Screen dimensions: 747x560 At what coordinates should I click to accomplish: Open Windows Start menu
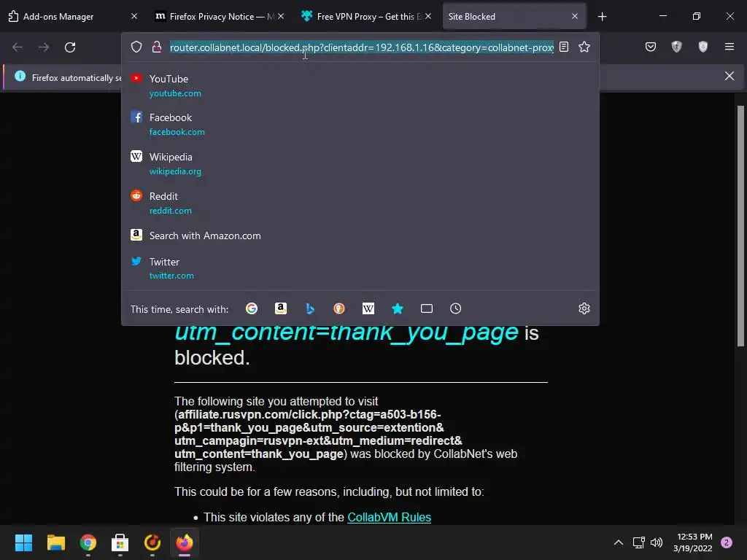[23, 542]
